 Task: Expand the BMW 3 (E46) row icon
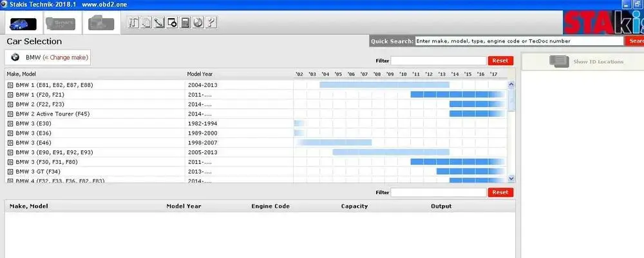[x=10, y=143]
